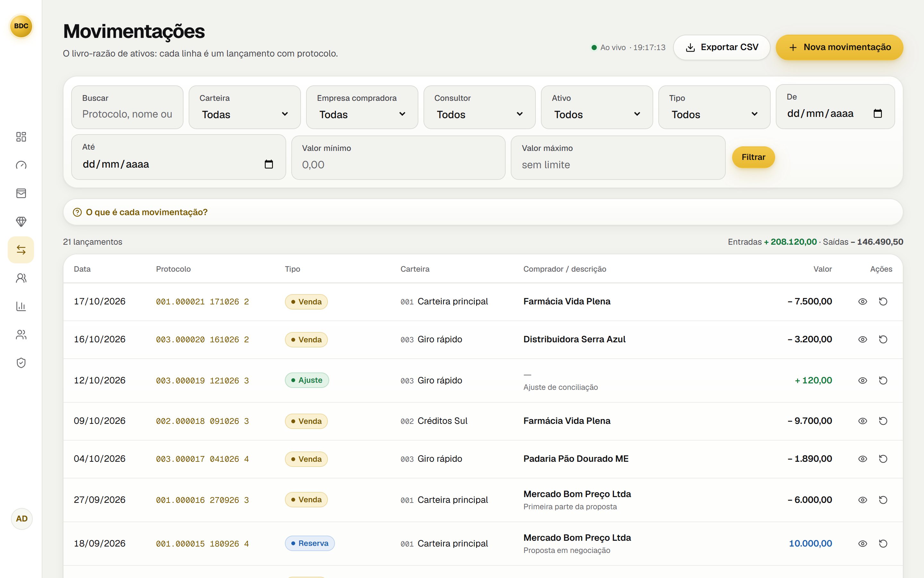This screenshot has width=924, height=578.
Task: Click protocol 003.000017 041026 4
Action: click(202, 459)
